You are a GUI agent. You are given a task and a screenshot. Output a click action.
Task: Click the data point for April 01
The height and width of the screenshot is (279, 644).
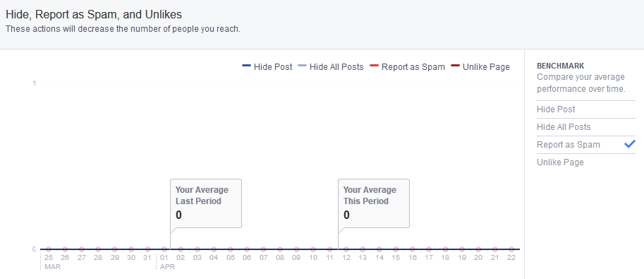[164, 249]
